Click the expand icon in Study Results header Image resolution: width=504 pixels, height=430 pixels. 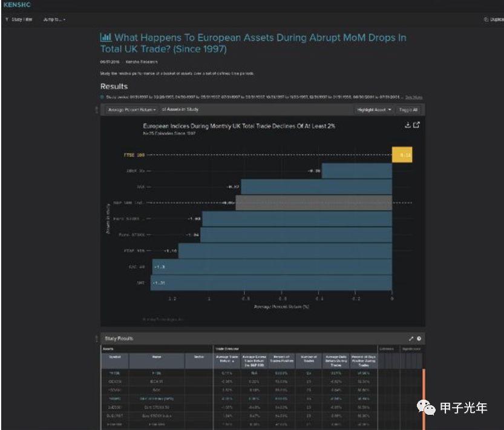[x=411, y=339]
